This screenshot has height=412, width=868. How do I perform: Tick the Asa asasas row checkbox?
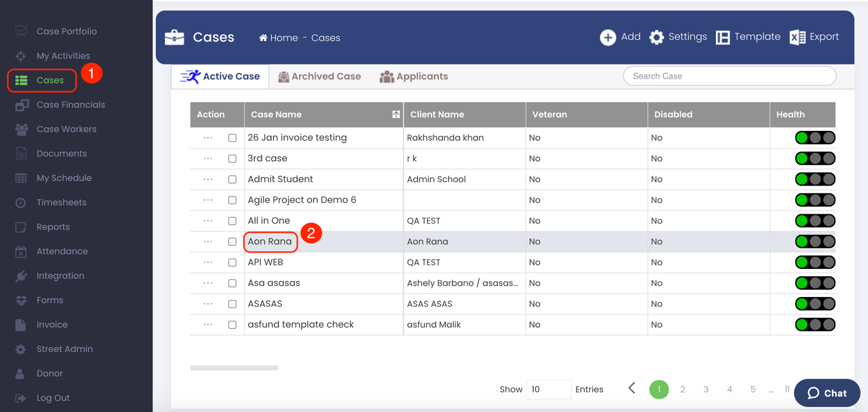232,283
